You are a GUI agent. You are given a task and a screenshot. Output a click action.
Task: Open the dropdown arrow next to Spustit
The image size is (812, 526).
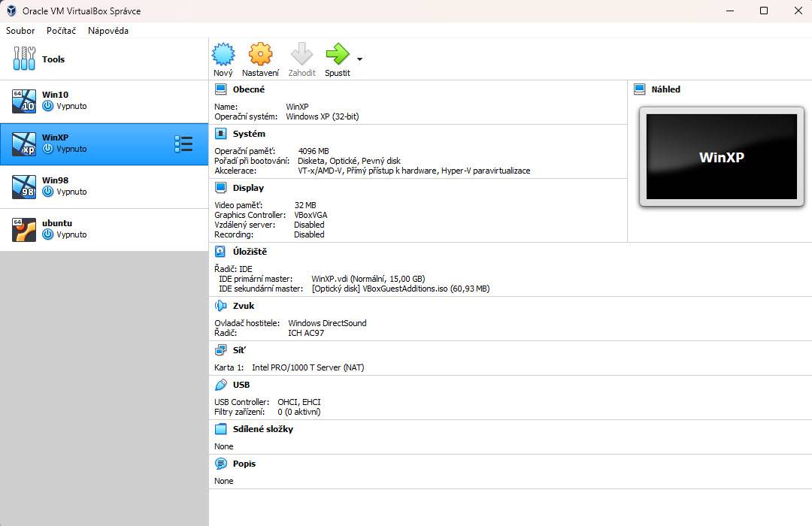click(359, 59)
